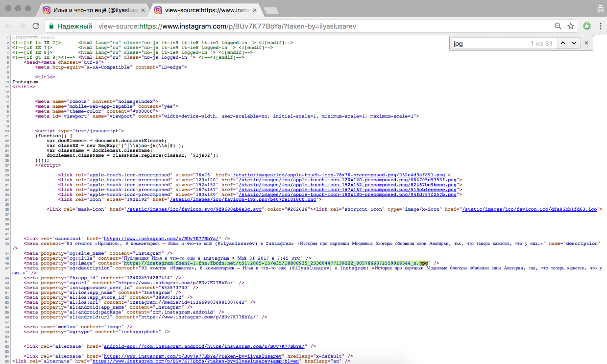Viewport: 607px width, 364px height.
Task: Click the address bar URL
Action: tap(227, 26)
